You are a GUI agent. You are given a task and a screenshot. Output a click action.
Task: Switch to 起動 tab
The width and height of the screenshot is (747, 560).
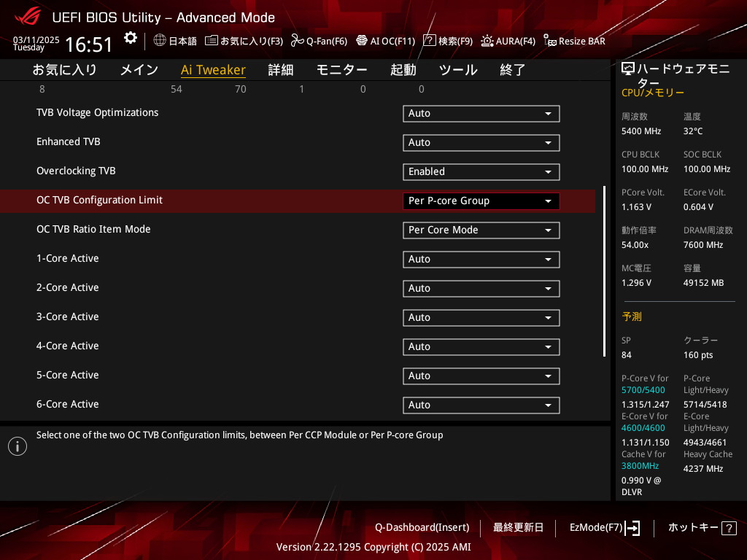click(403, 70)
